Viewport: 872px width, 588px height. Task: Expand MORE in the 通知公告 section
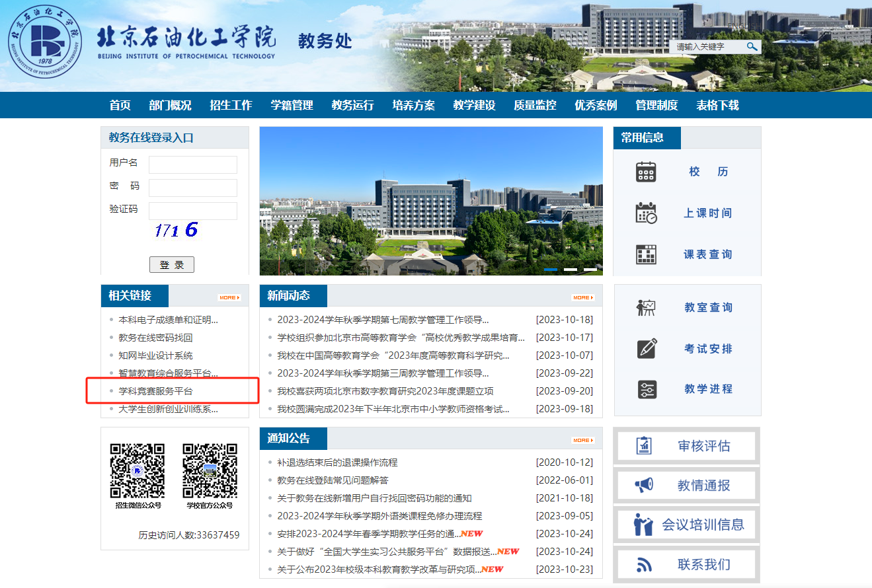582,440
